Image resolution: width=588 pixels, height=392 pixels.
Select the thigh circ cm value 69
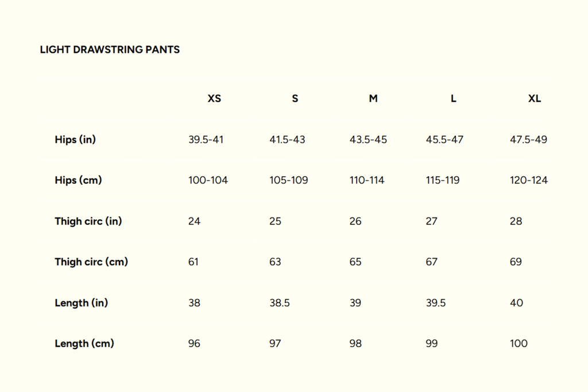click(516, 262)
